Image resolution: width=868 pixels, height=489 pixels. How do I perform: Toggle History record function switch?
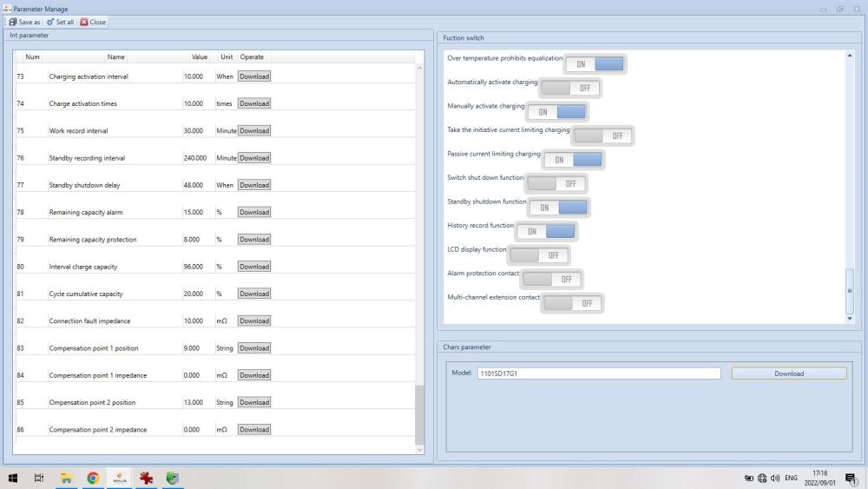(x=546, y=232)
